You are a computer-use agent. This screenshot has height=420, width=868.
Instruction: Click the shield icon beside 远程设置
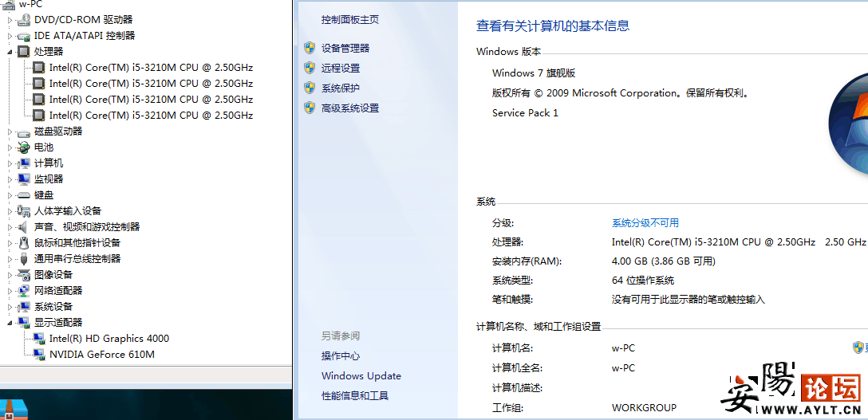pos(310,68)
